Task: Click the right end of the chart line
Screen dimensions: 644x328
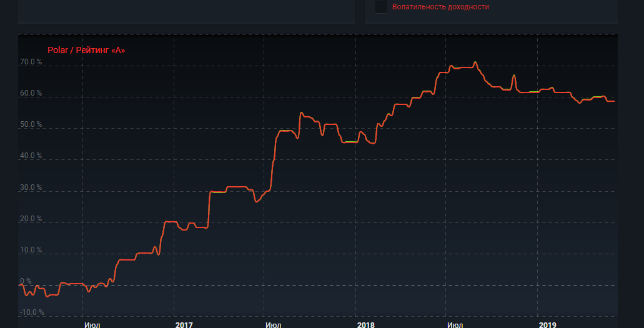Action: (613, 101)
